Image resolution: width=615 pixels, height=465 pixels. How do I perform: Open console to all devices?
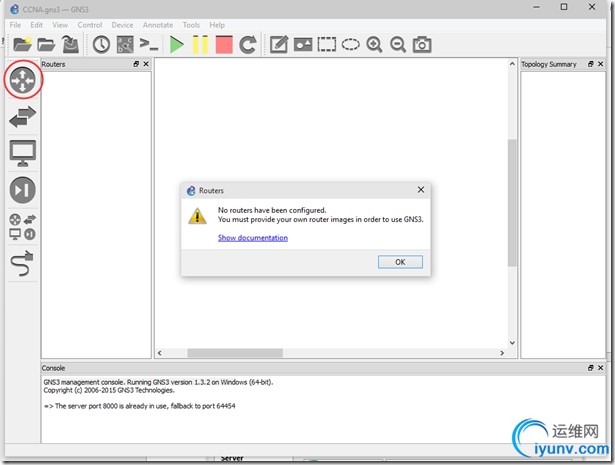click(x=149, y=44)
